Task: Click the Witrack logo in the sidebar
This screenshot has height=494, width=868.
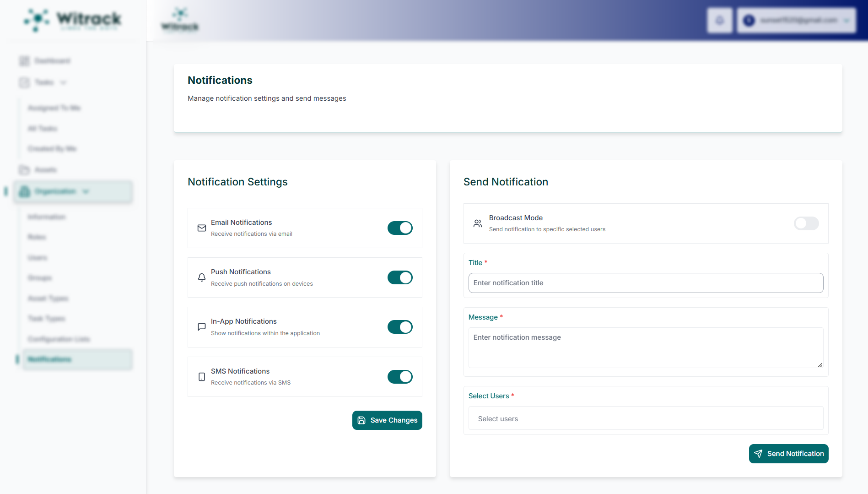Action: [x=73, y=20]
